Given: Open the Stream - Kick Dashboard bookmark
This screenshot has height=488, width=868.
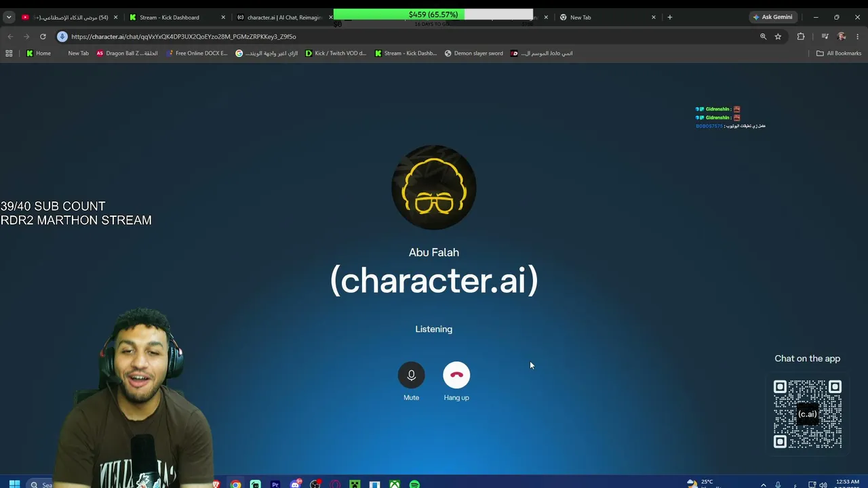Looking at the screenshot, I should coord(406,53).
